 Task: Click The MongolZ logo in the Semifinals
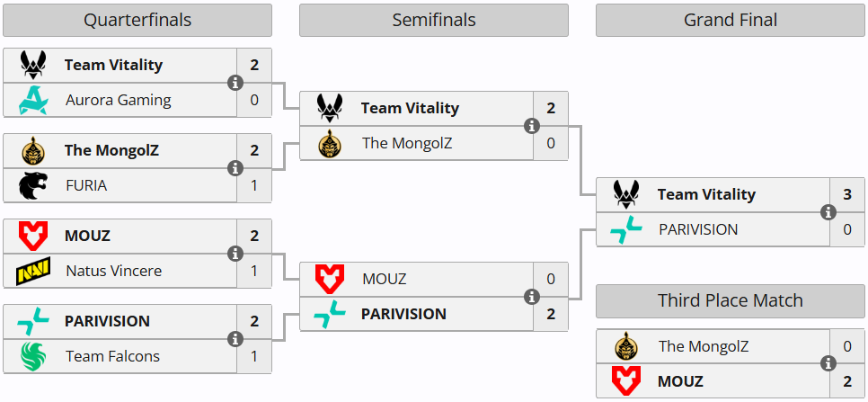pos(330,143)
